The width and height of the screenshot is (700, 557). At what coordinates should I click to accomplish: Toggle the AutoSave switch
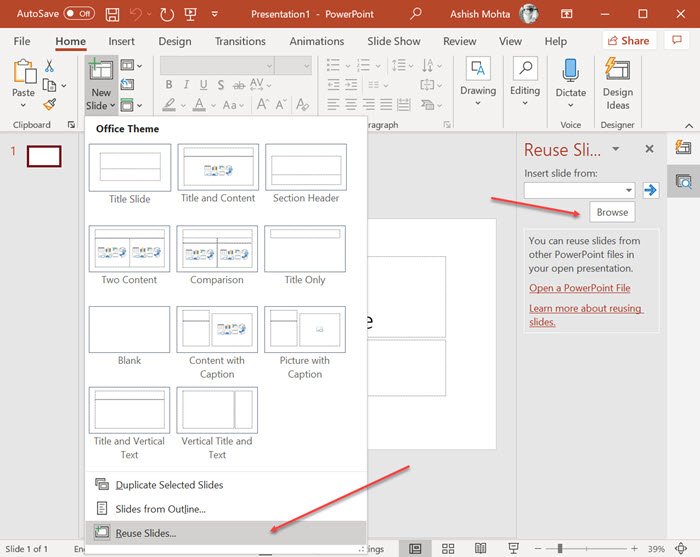[x=79, y=13]
